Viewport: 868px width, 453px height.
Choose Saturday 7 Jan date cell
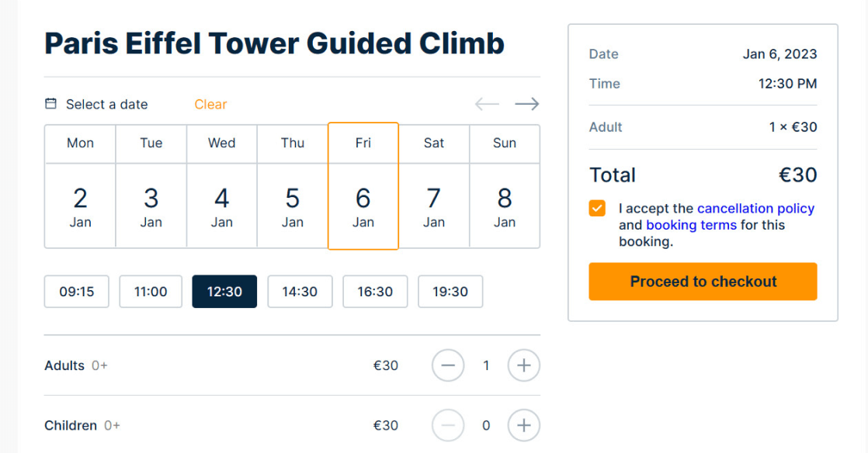click(x=434, y=206)
